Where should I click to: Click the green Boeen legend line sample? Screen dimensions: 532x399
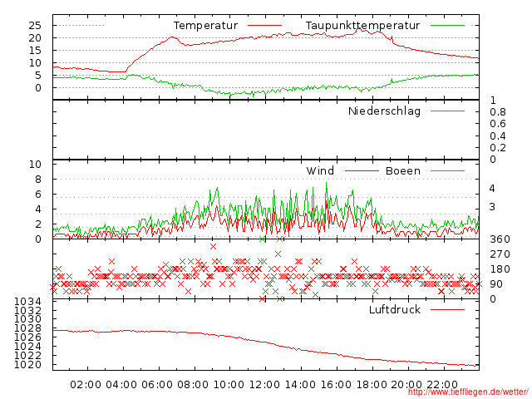point(447,170)
